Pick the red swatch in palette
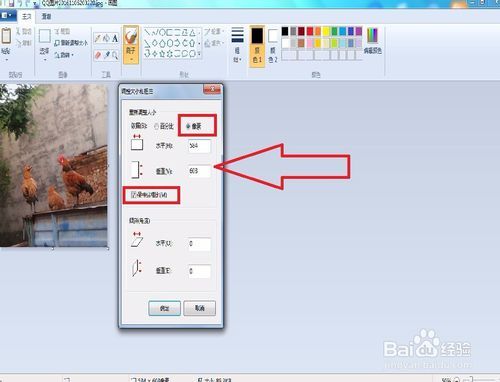 [x=310, y=31]
